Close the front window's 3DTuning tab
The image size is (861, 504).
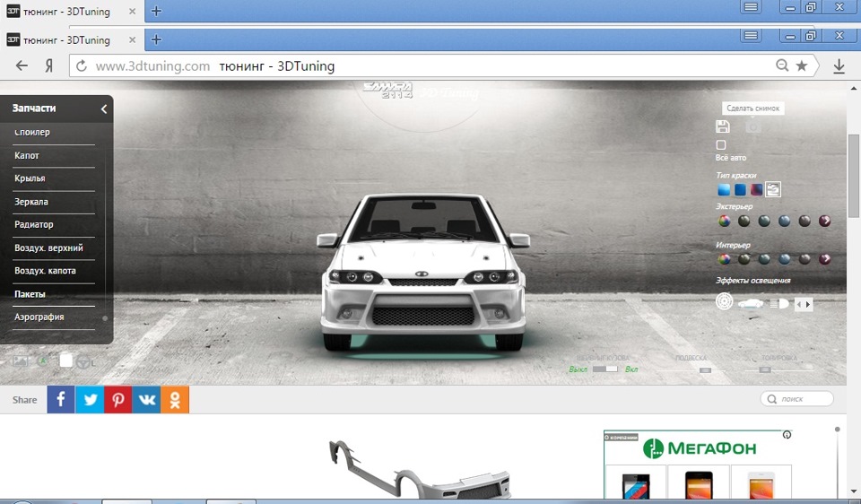pyautogui.click(x=133, y=39)
